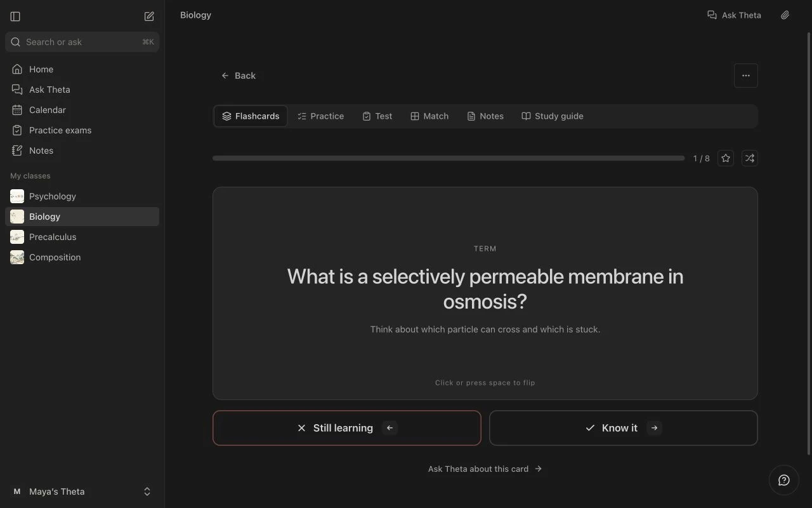Switch to the Flashcards tab
Image resolution: width=812 pixels, height=508 pixels.
coord(251,116)
